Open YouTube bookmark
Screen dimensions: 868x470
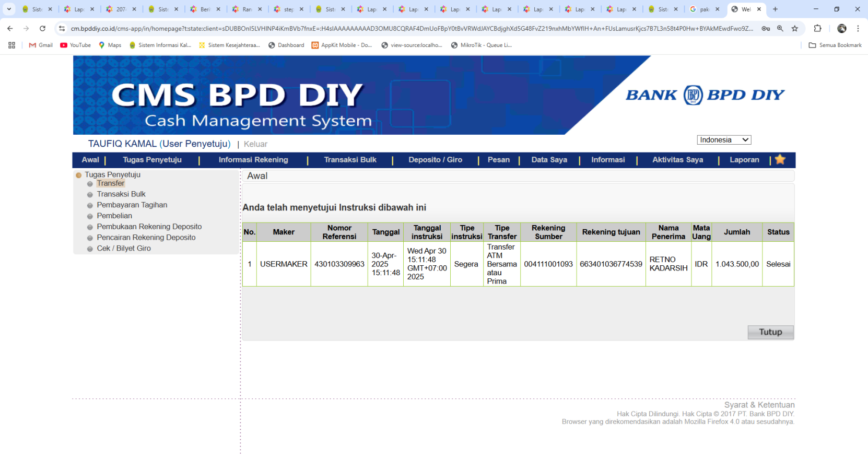click(x=75, y=45)
